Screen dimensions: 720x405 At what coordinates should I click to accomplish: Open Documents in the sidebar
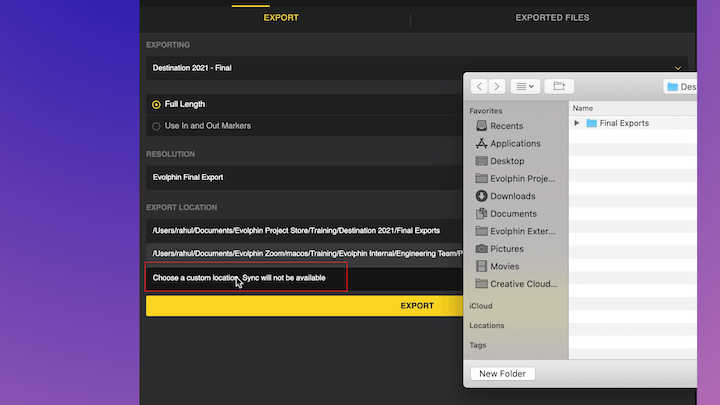click(x=506, y=214)
